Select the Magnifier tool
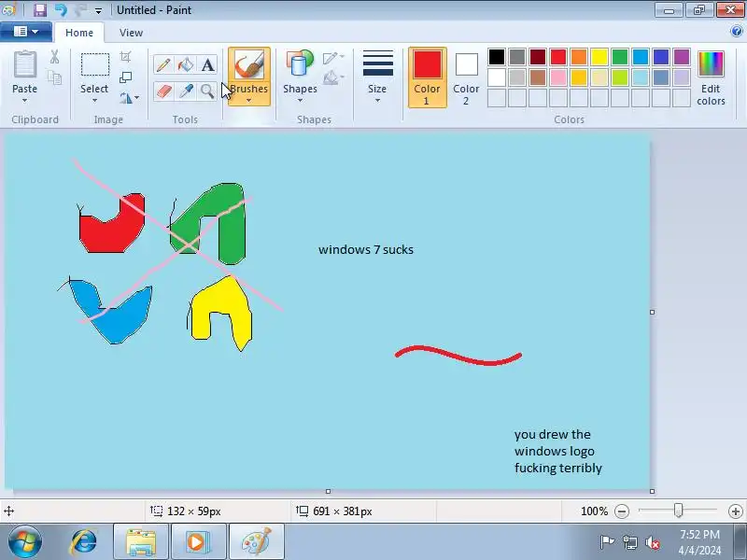This screenshot has height=560, width=747. tap(207, 91)
